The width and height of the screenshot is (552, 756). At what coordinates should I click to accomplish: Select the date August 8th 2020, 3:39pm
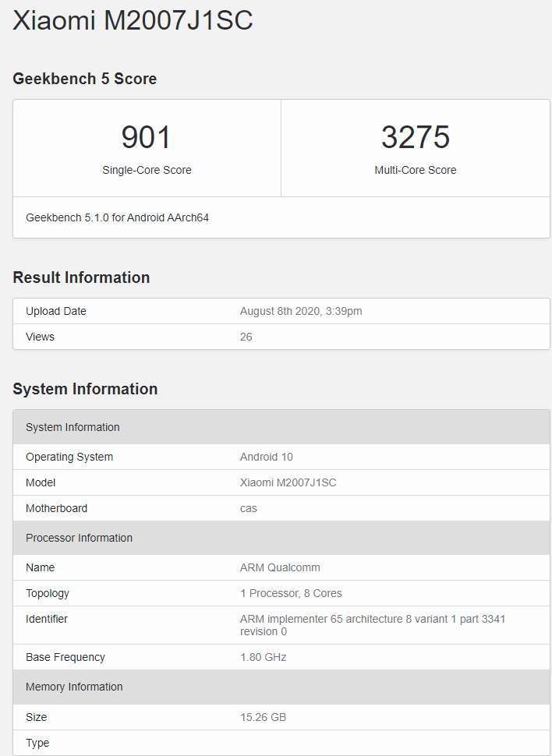pos(301,312)
